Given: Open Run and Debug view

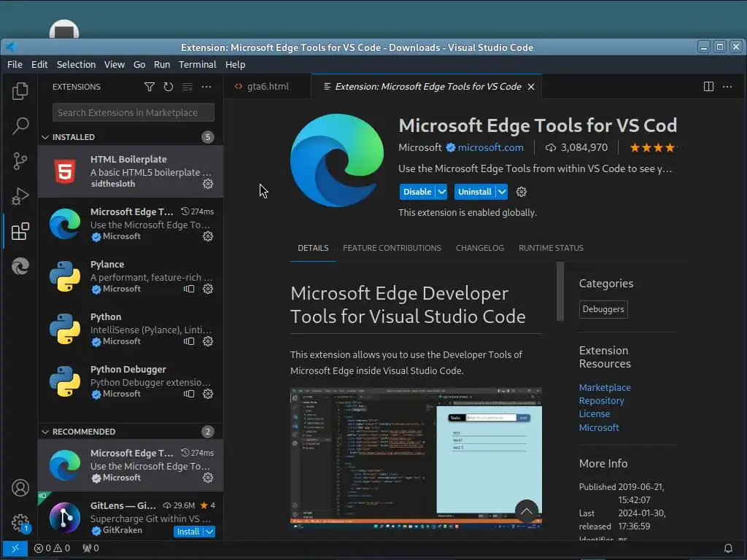Looking at the screenshot, I should 20,196.
